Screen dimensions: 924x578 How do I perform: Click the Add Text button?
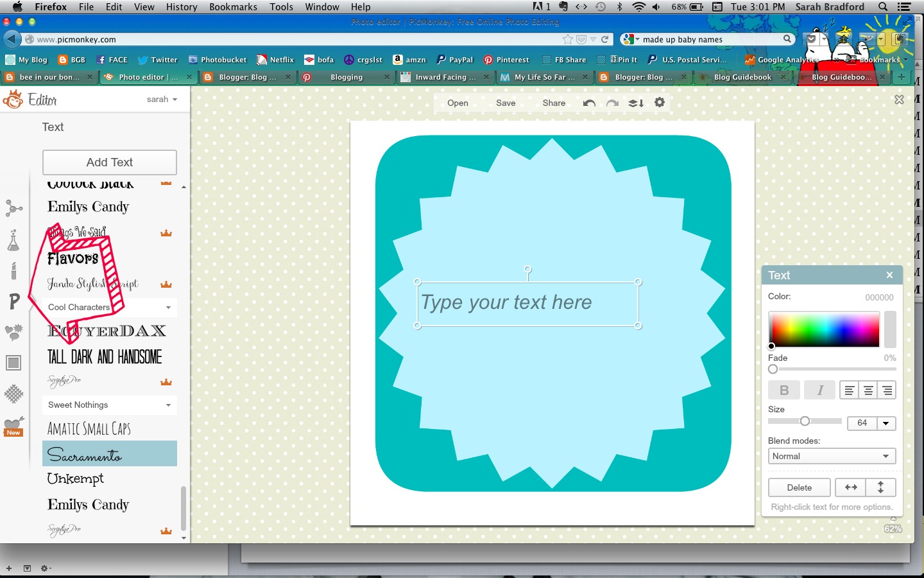pos(109,162)
